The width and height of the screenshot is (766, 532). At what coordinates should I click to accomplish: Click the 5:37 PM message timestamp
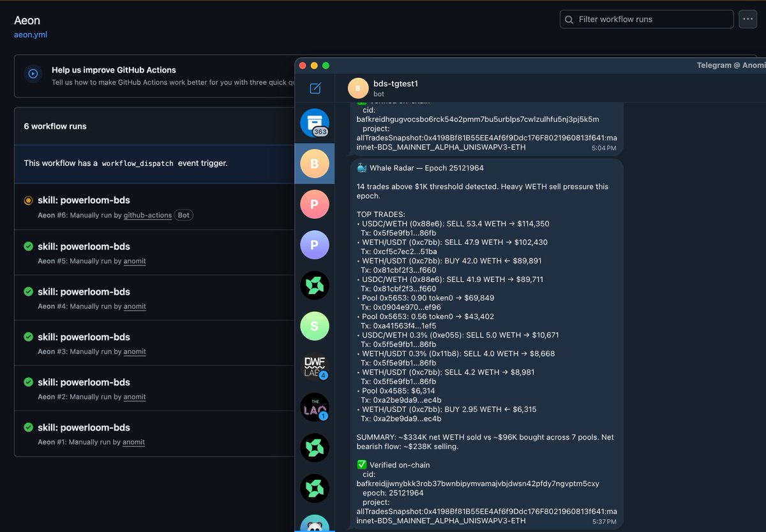pos(604,522)
